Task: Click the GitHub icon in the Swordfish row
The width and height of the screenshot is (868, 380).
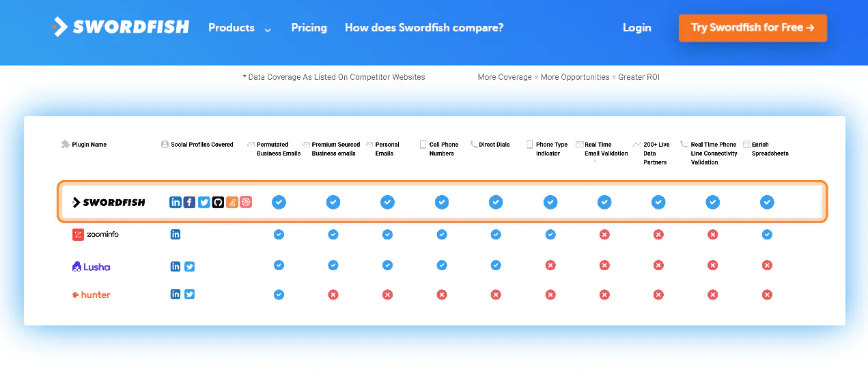Action: click(x=218, y=202)
